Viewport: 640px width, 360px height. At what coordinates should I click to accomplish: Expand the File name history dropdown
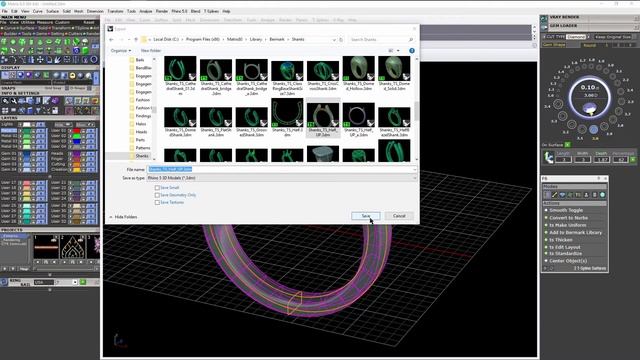[x=414, y=169]
